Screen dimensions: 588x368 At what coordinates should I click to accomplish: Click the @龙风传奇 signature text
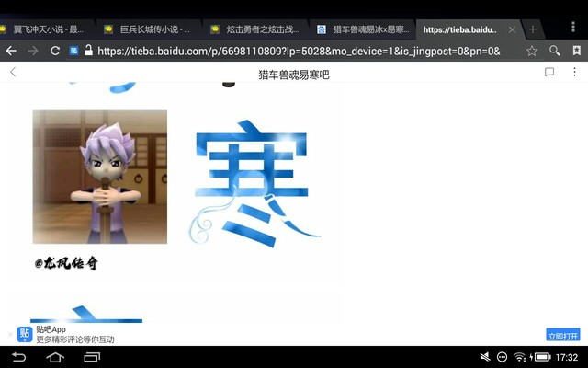pos(66,263)
